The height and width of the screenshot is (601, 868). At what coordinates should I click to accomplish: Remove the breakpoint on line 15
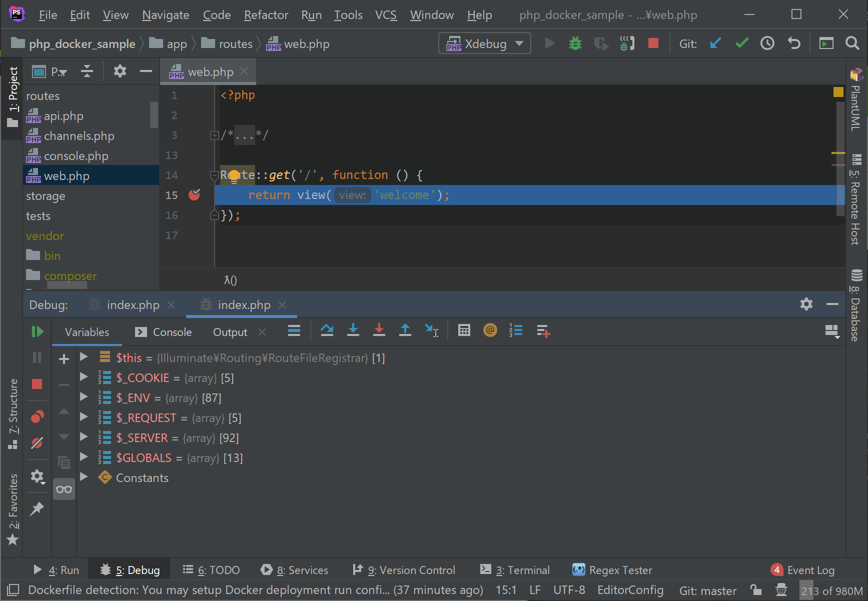tap(195, 195)
